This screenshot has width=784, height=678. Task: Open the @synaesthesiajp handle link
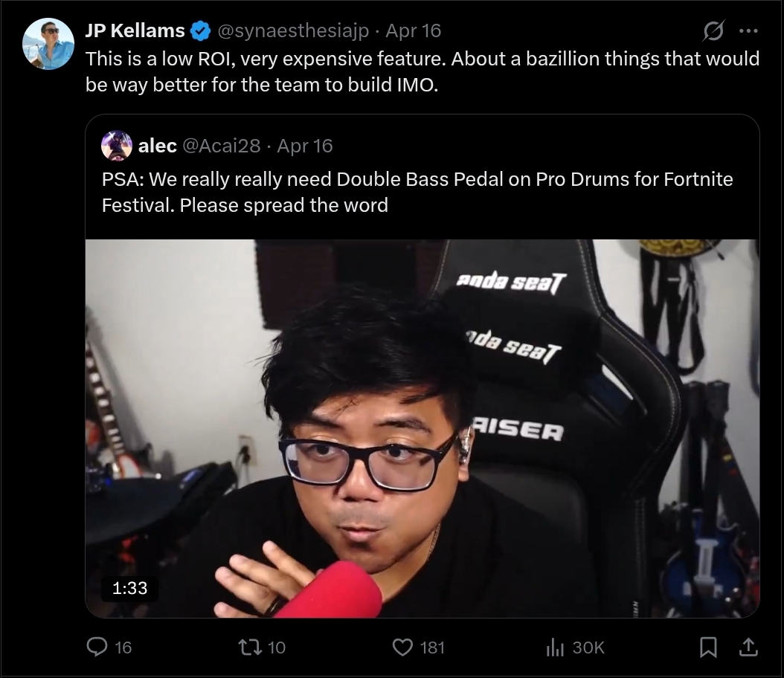(x=293, y=31)
